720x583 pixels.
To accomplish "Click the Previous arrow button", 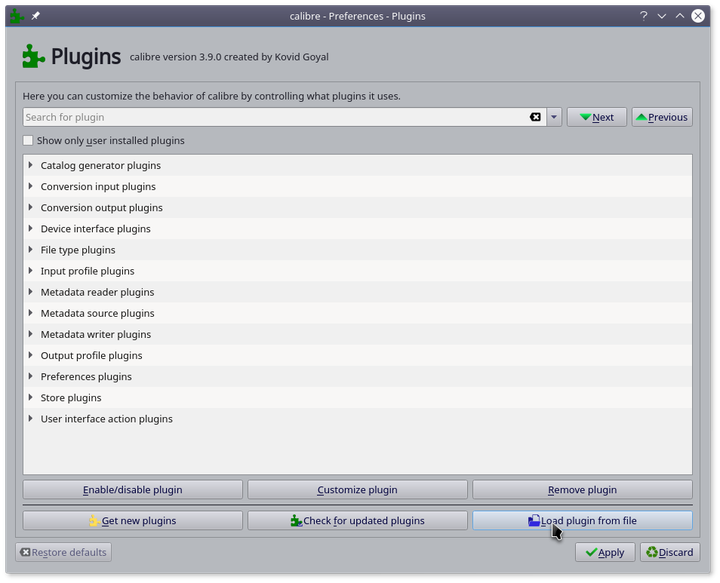I will [x=661, y=117].
